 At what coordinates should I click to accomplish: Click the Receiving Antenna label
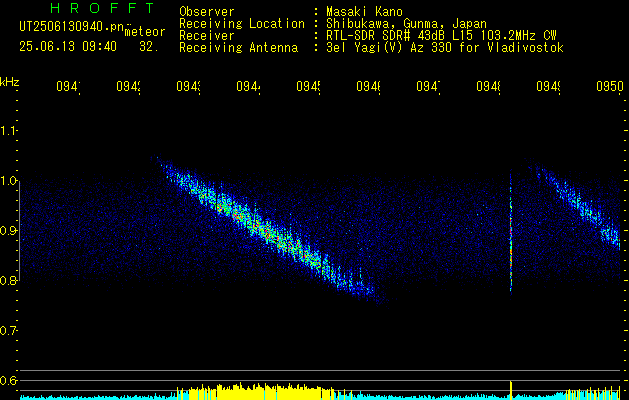239,48
